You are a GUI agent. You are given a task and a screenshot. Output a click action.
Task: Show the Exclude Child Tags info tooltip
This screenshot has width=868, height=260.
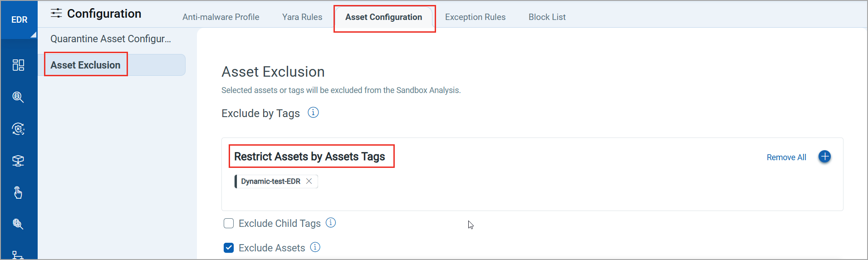331,223
